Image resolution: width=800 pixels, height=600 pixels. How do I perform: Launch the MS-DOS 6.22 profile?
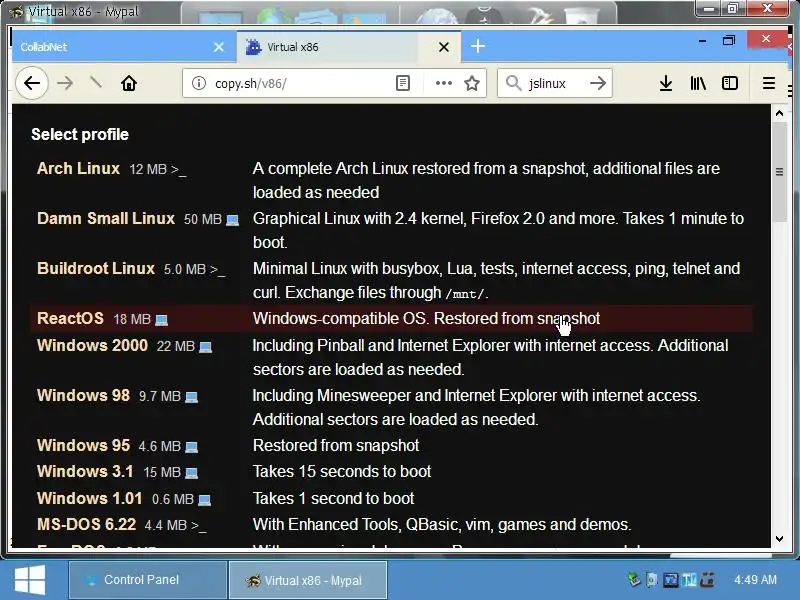click(86, 524)
